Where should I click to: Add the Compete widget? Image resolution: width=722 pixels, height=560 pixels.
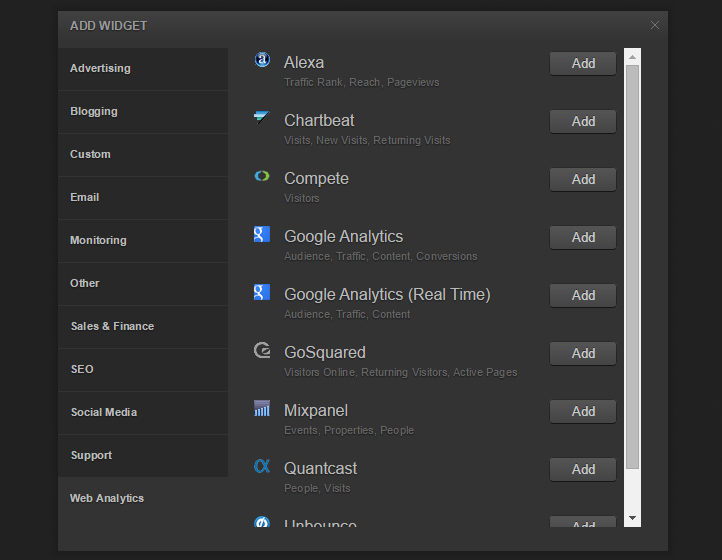[583, 179]
